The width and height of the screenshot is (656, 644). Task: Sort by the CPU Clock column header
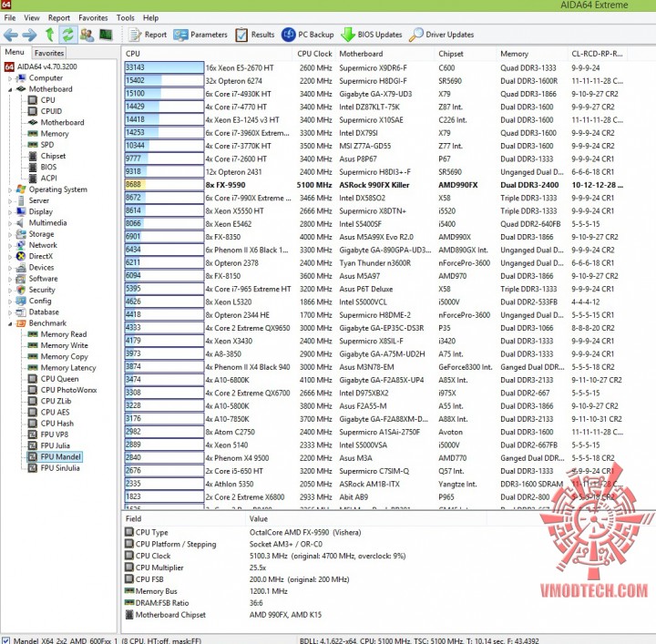click(x=314, y=54)
